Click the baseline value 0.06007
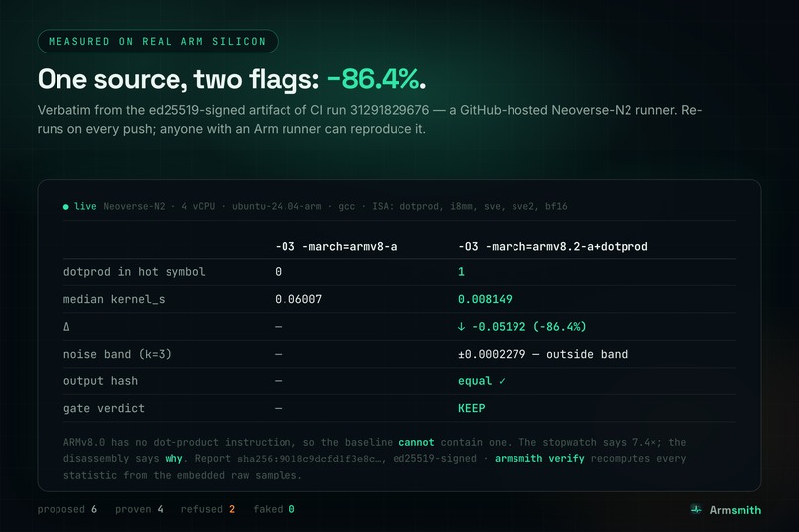 point(298,299)
